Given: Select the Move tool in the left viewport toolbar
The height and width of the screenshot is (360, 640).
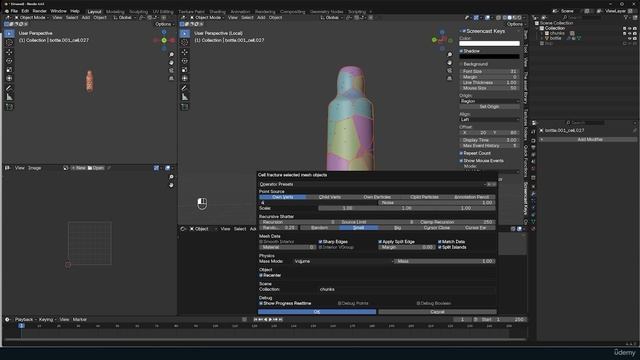Looking at the screenshot, I should point(9,52).
